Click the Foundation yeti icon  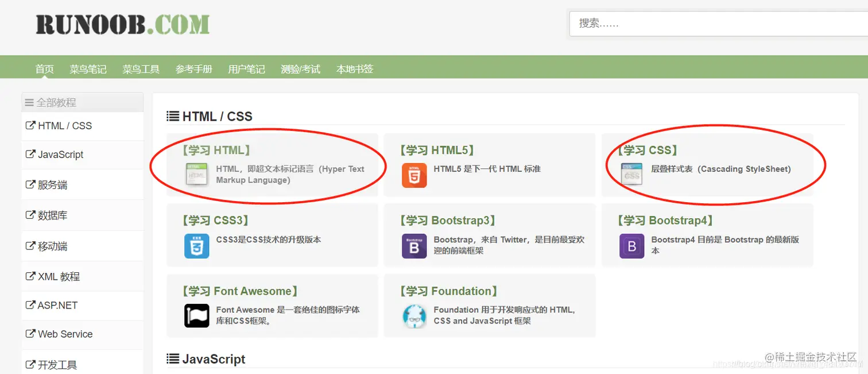[414, 316]
